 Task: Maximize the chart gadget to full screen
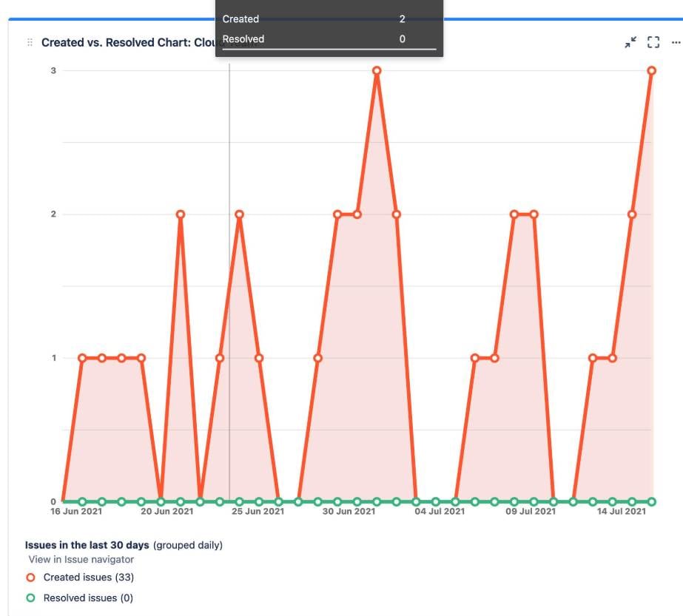[x=653, y=42]
